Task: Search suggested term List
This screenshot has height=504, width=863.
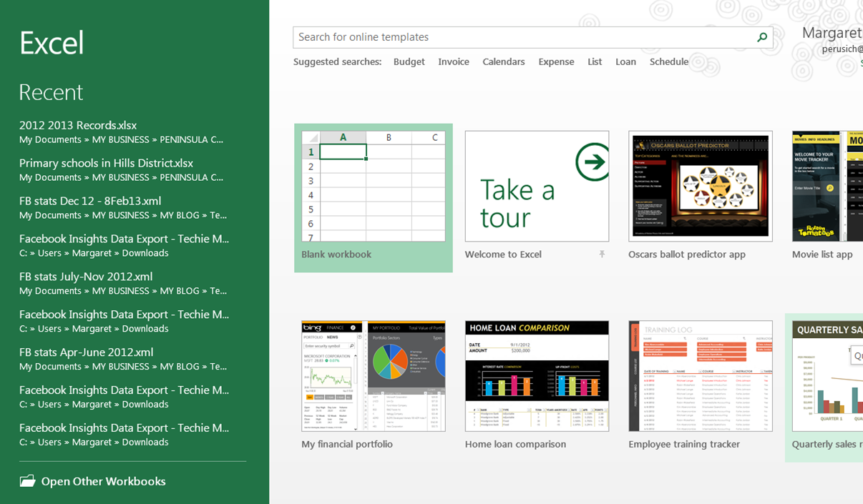Action: point(595,62)
